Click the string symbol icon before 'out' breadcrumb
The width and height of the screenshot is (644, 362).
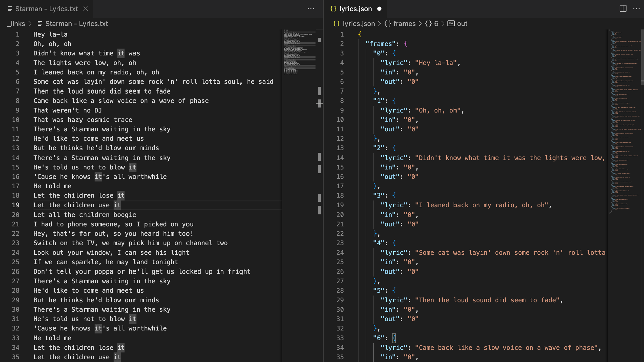pyautogui.click(x=451, y=23)
